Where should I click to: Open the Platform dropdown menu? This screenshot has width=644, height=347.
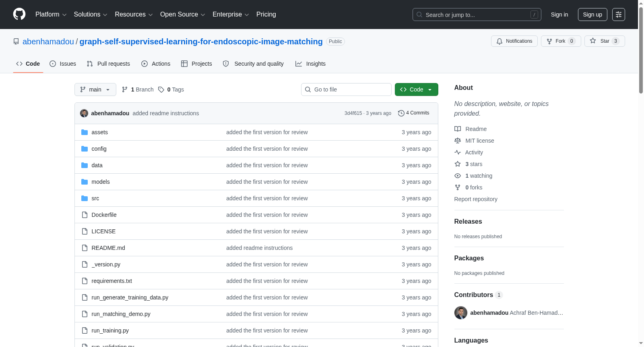coord(51,15)
